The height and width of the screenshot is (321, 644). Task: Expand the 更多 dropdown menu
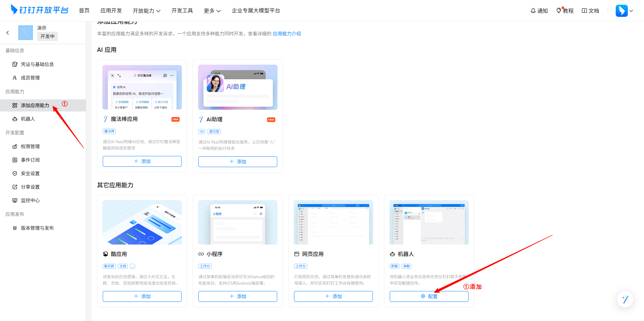pyautogui.click(x=212, y=11)
